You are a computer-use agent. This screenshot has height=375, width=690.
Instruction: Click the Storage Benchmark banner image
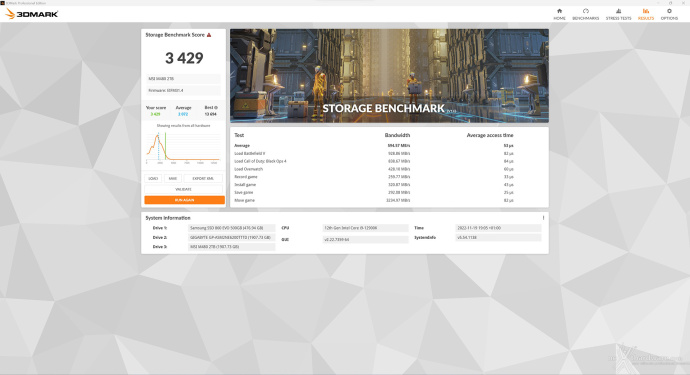coord(389,76)
